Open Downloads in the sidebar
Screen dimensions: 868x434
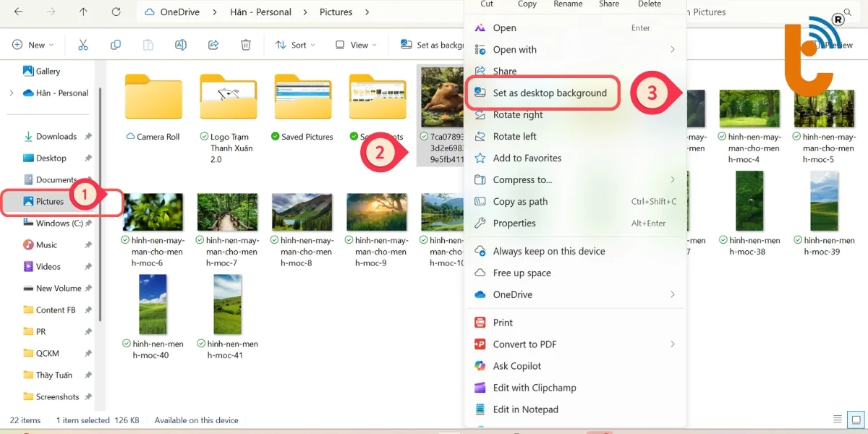[x=56, y=137]
